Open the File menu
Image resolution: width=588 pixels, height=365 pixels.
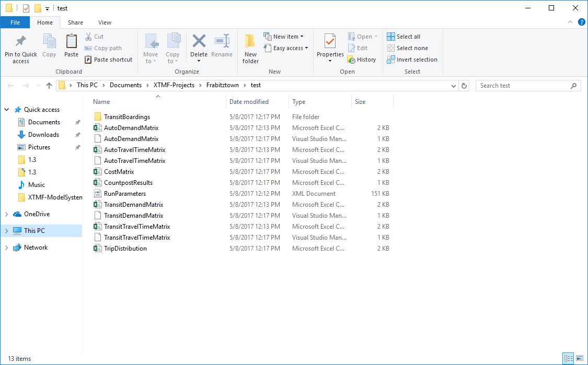click(15, 22)
